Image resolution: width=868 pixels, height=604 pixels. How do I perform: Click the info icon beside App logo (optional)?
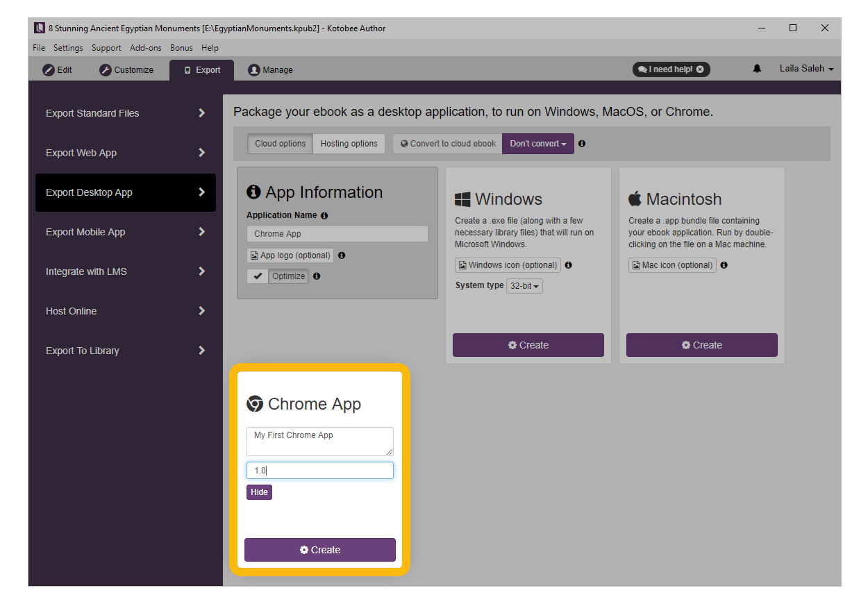tap(341, 255)
